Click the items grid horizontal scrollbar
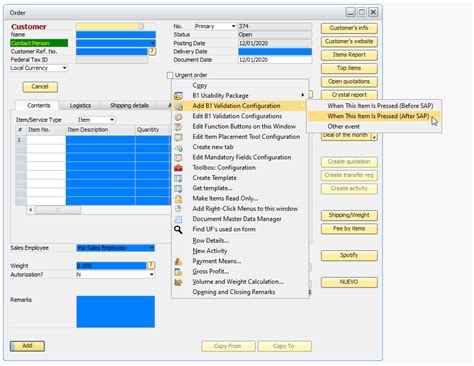The height and width of the screenshot is (366, 474). click(x=58, y=210)
